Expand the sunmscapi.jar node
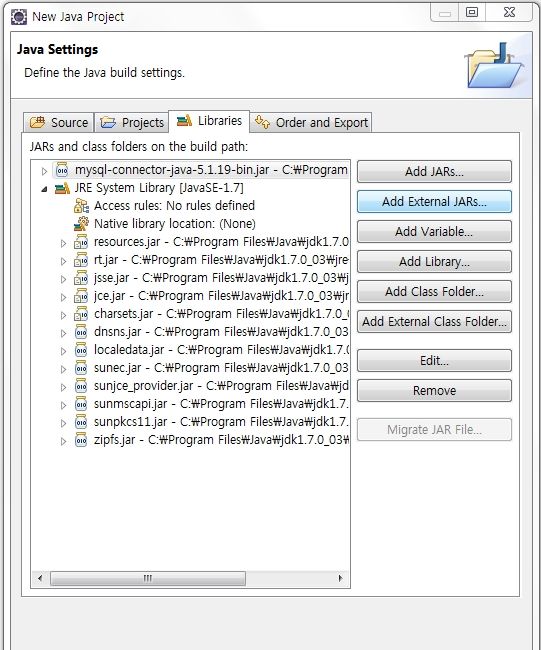 pyautogui.click(x=63, y=405)
